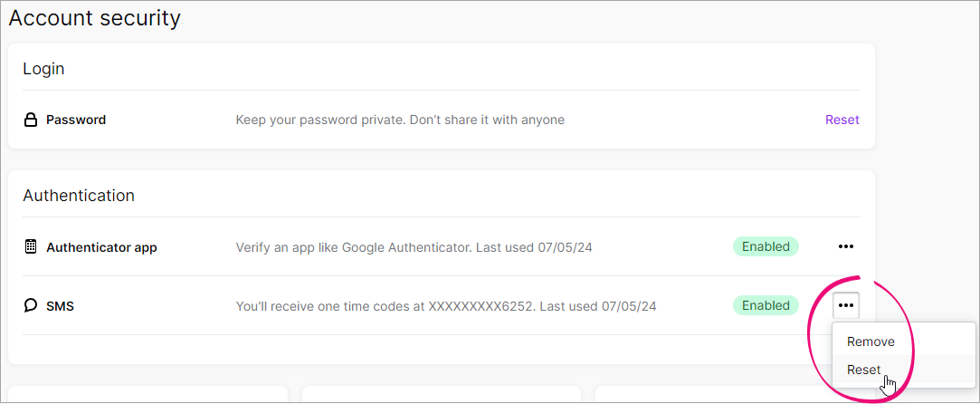This screenshot has width=980, height=404.
Task: Click the bottom-left partially visible card
Action: (148, 395)
